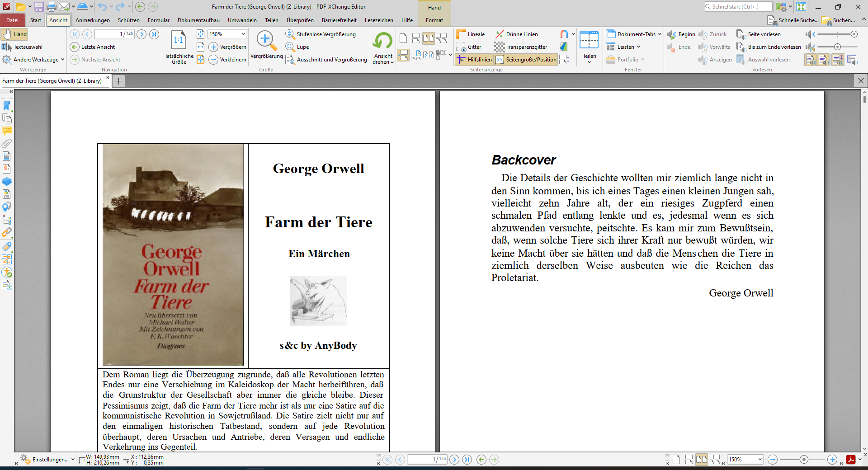This screenshot has height=470, width=868.
Task: Choose Ausschnitt und Vergrößerung
Action: coord(326,60)
